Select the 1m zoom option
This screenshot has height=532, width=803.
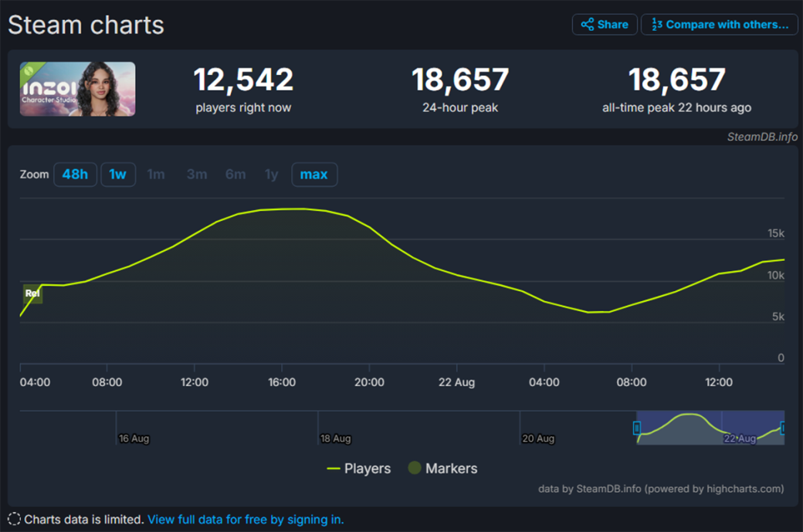pos(156,175)
